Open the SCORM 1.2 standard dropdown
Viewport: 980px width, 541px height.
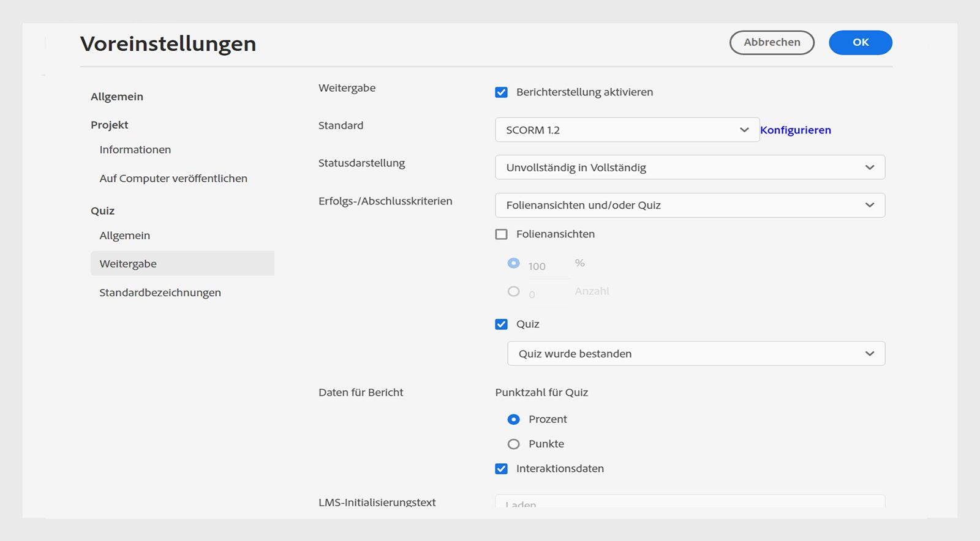[x=627, y=130]
